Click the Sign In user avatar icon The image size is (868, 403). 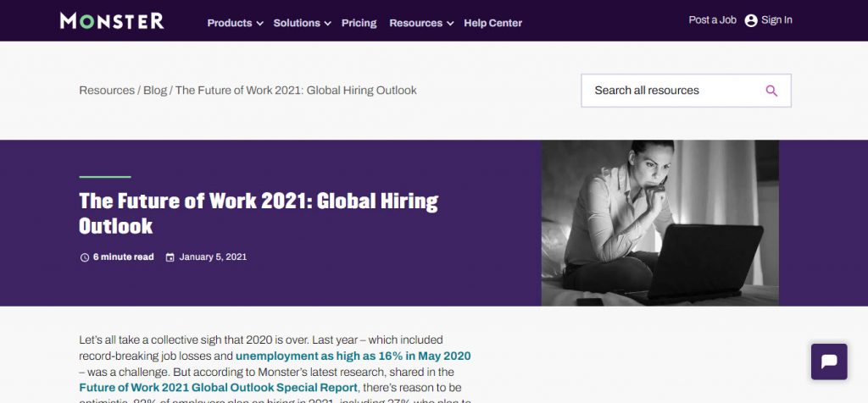coord(751,20)
